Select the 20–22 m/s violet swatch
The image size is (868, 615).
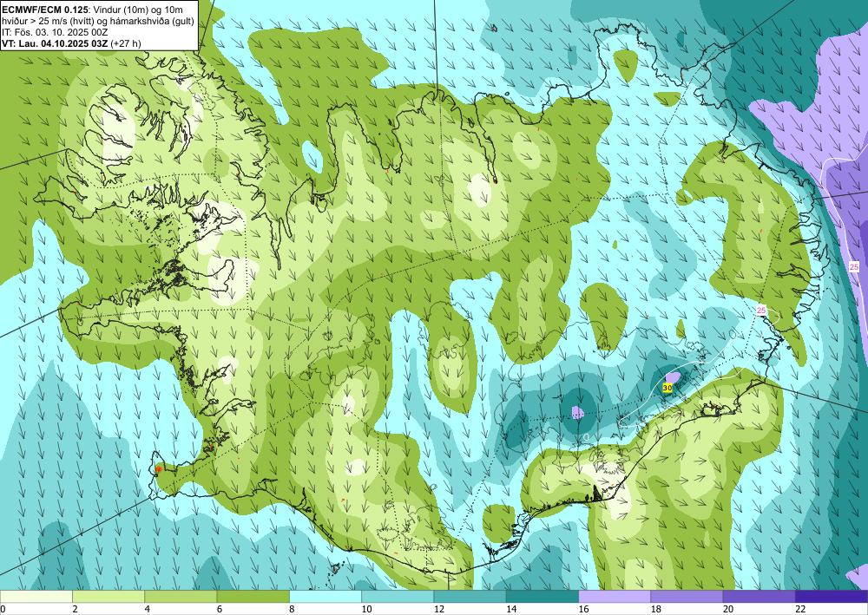[x=759, y=597]
